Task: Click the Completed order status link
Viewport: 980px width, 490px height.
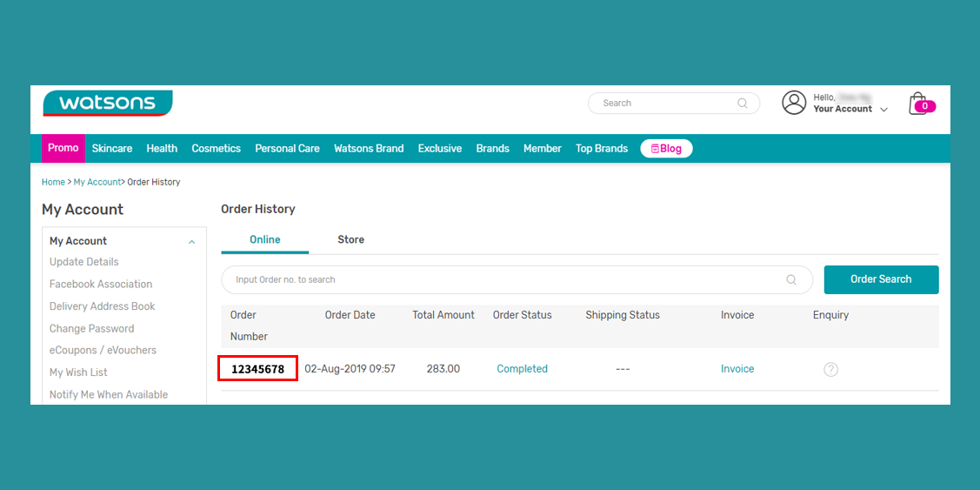Action: tap(522, 369)
